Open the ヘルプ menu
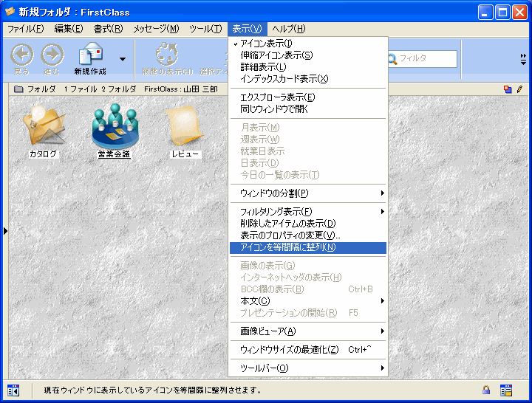The image size is (532, 403). coord(288,29)
